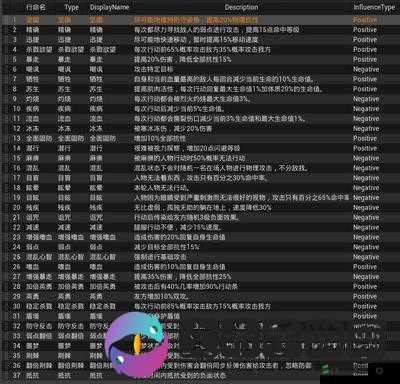
Task: Select row number 34 index cell
Action: point(16,346)
